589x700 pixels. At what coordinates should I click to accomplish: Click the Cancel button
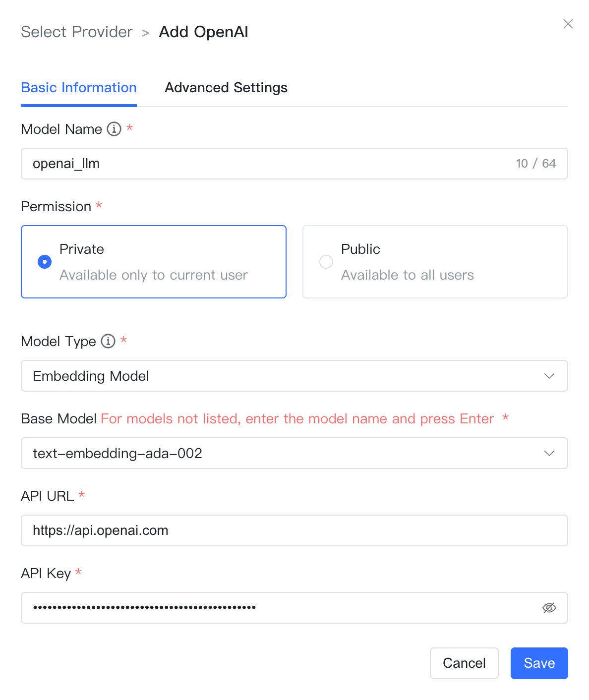point(464,663)
